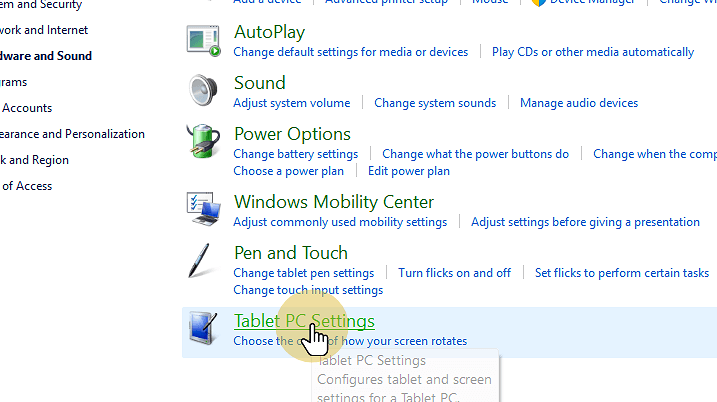This screenshot has width=717, height=402.
Task: Open Windows Mobility Center heading
Action: (334, 202)
